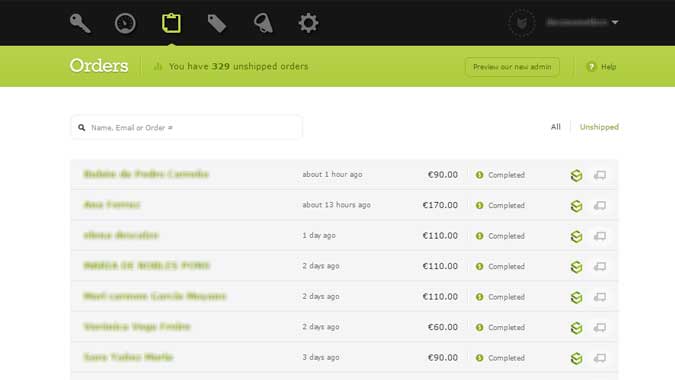Click print icon for the 3 days ago order
Viewport: 675px width, 380px height.
[x=600, y=358]
